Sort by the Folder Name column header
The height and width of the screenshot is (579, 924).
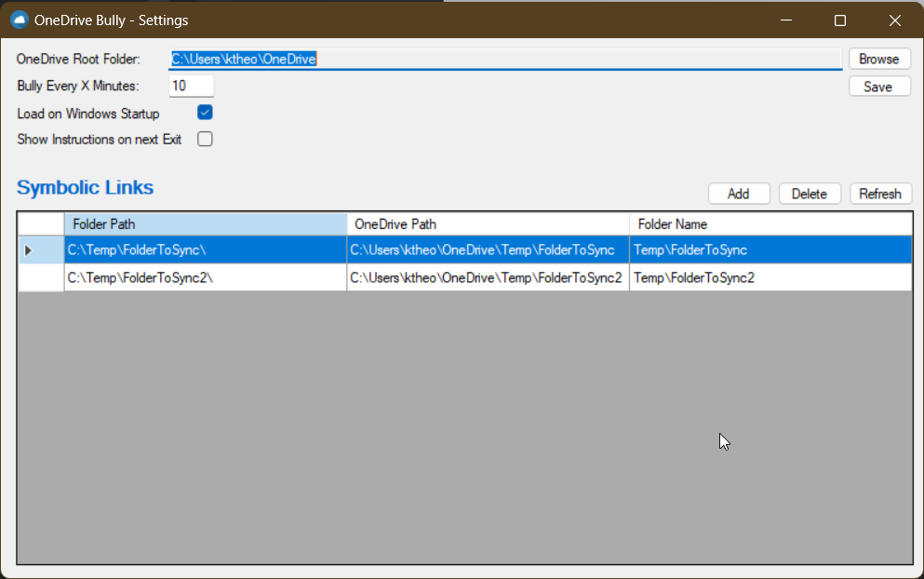pos(770,224)
